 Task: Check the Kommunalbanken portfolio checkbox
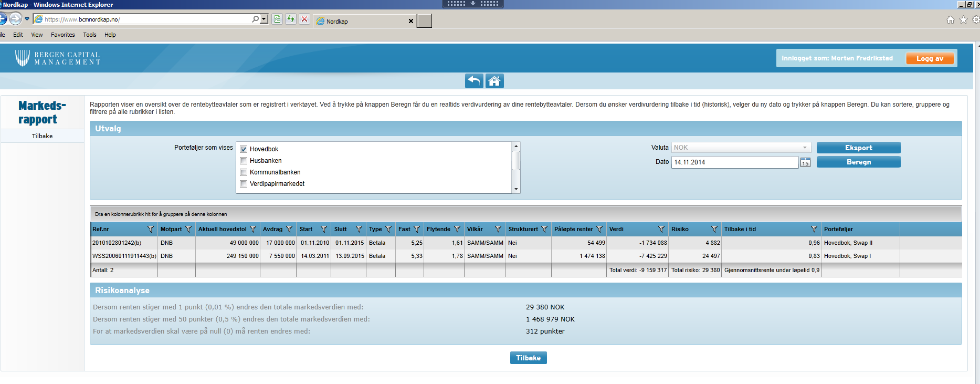(244, 172)
